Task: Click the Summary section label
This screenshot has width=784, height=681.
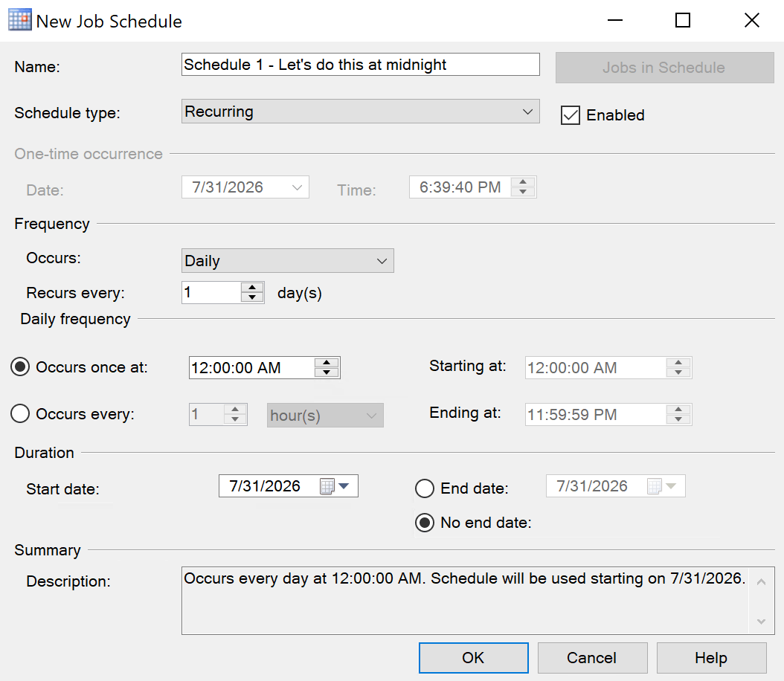Action: [x=48, y=550]
